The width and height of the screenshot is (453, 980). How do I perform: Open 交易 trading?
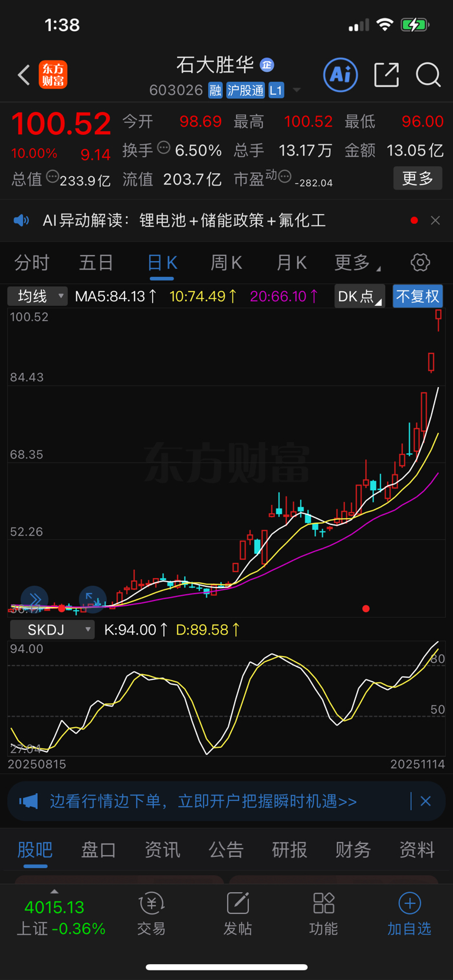coord(152,914)
